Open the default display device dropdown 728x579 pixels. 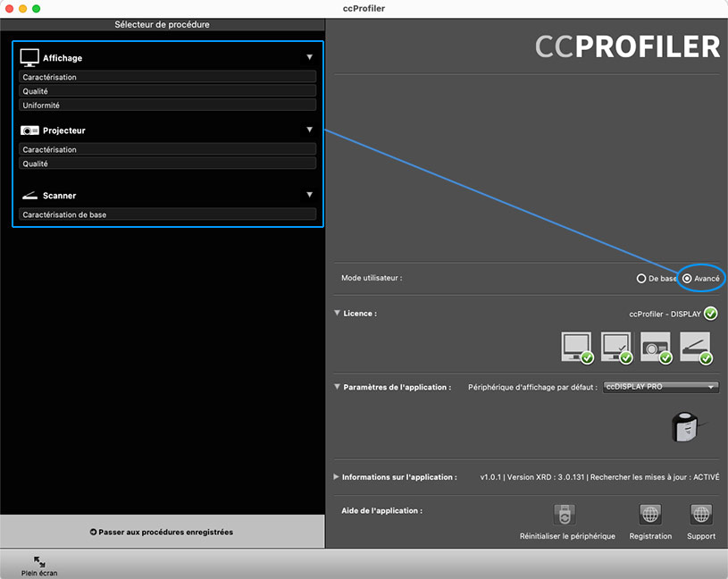661,387
